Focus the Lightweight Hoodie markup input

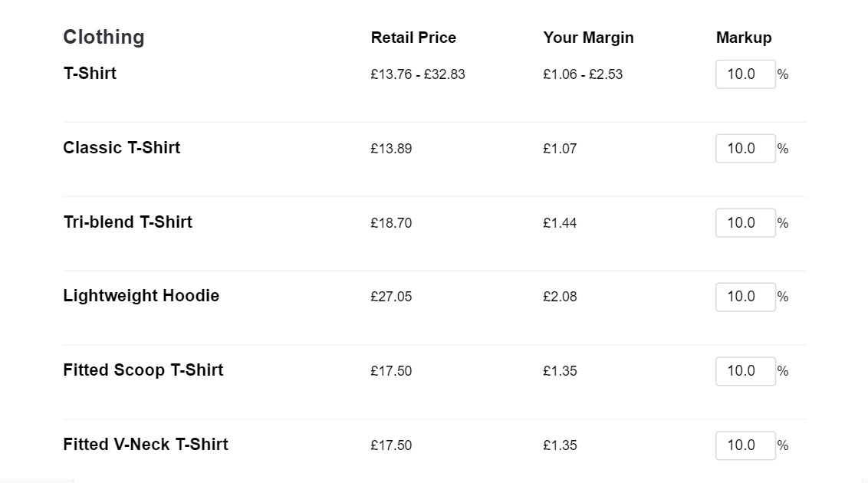pos(745,297)
